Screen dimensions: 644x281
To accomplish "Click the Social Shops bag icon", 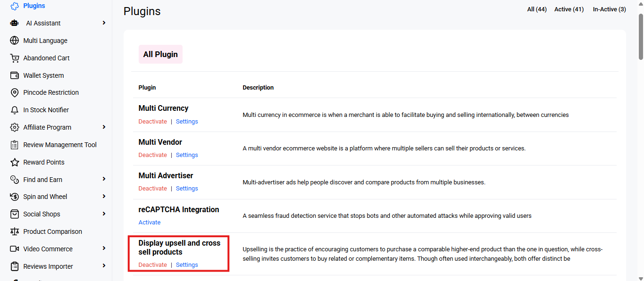I will [x=15, y=214].
